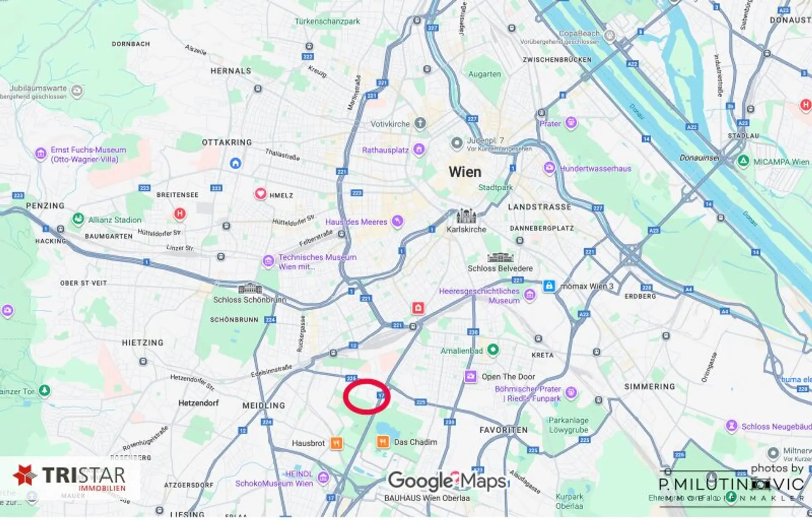Click the Amalienbad green pin icon
This screenshot has height=520, width=812.
[493, 350]
